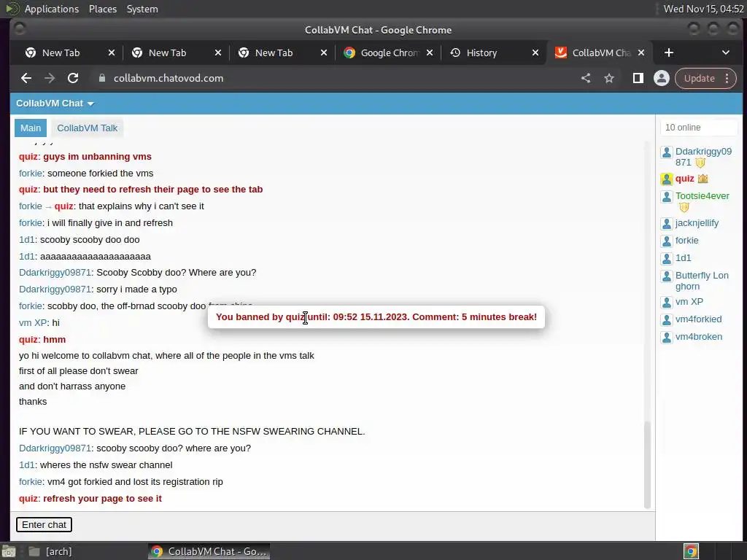This screenshot has height=560, width=747.
Task: Go back using the browser back arrow
Action: [x=26, y=78]
